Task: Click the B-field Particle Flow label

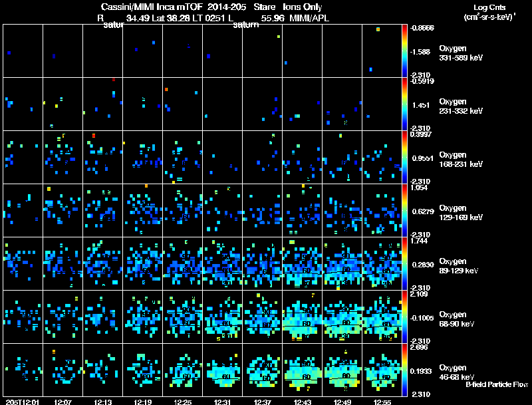Action: (x=496, y=384)
